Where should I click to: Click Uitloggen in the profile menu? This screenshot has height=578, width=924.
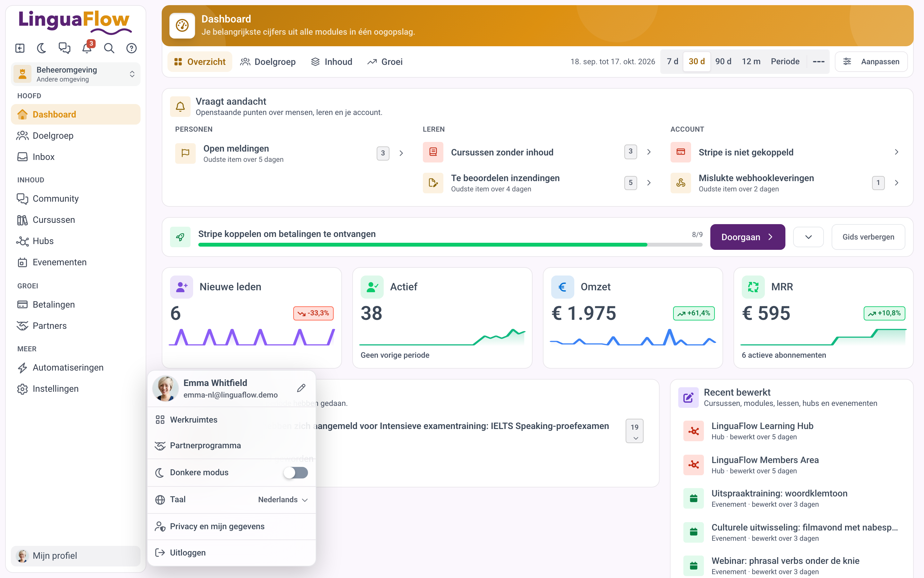pos(231,553)
